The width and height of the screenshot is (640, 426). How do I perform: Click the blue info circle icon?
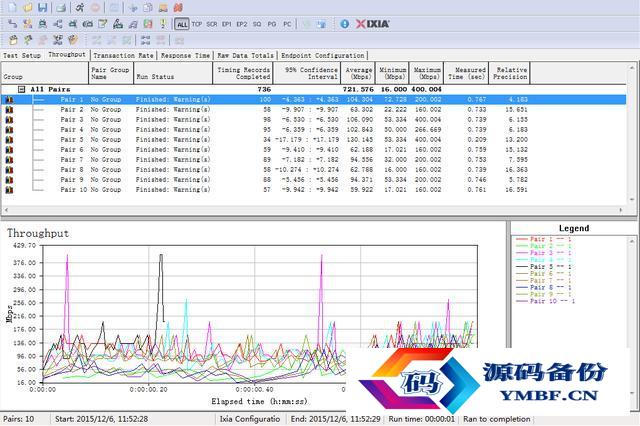[x=344, y=24]
